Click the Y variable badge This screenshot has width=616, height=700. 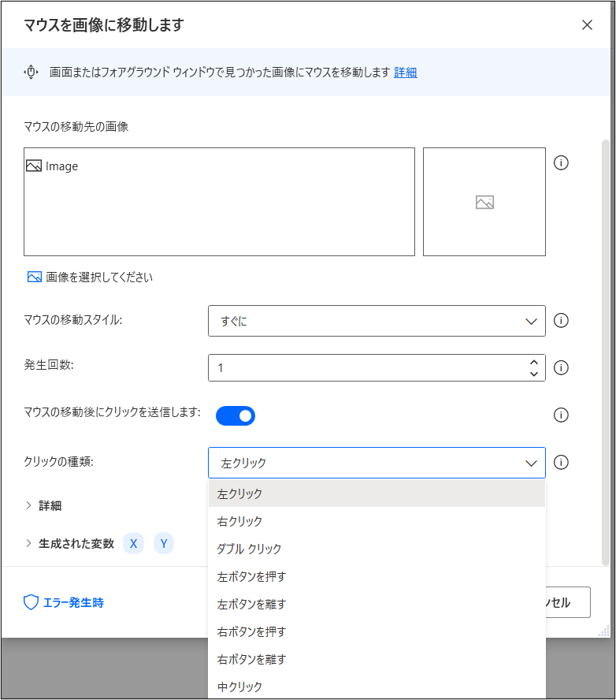tap(164, 543)
